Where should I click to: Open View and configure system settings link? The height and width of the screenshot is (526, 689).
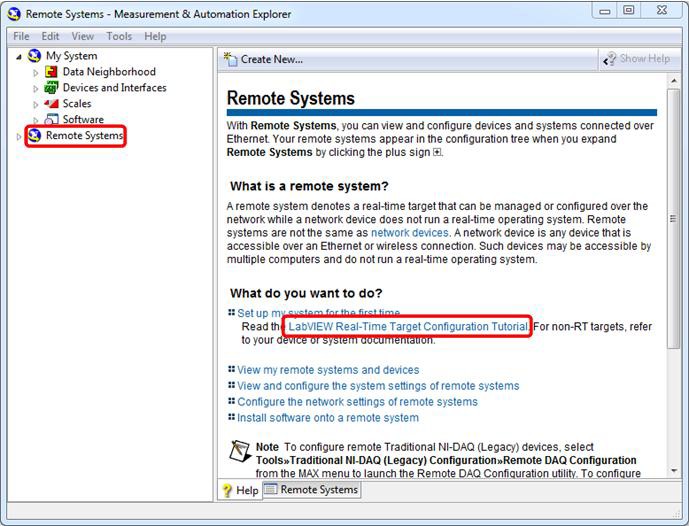[x=378, y=386]
